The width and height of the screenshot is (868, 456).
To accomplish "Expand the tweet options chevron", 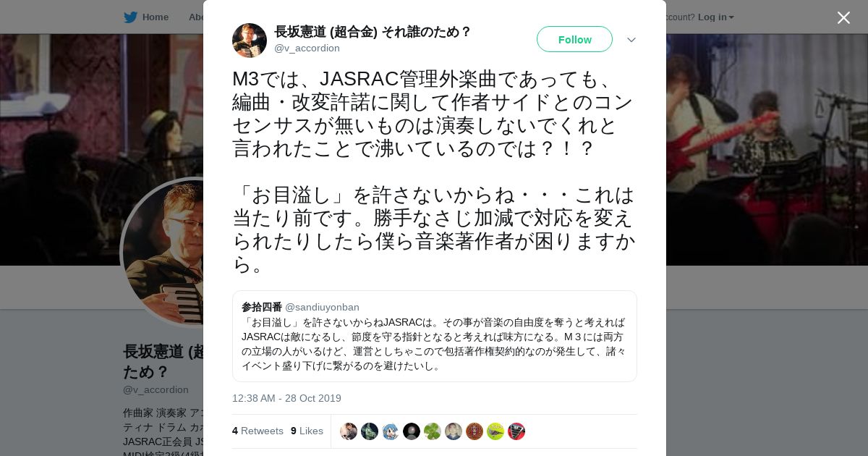I will click(631, 40).
